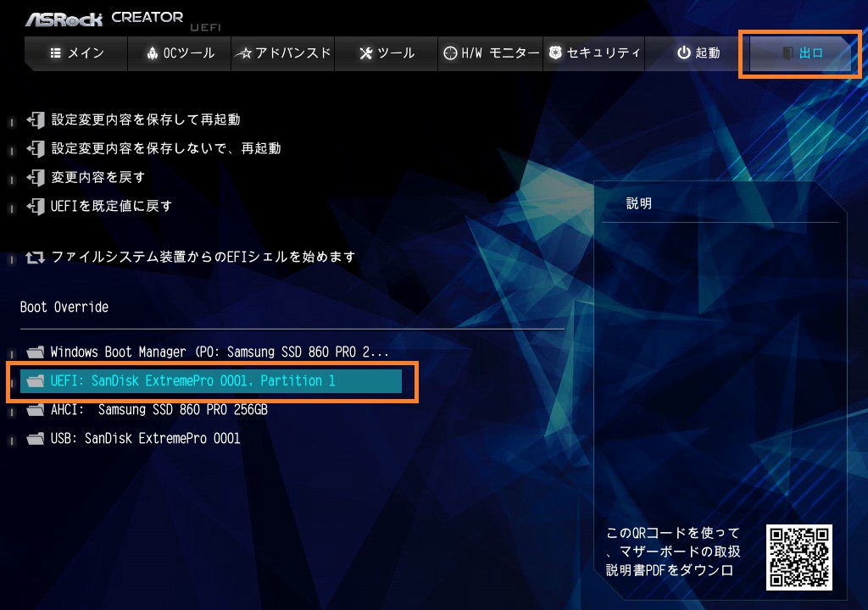Click exit icon beside 設定変更内容を保存して再起動
Screen dimensions: 868x610
pos(36,119)
